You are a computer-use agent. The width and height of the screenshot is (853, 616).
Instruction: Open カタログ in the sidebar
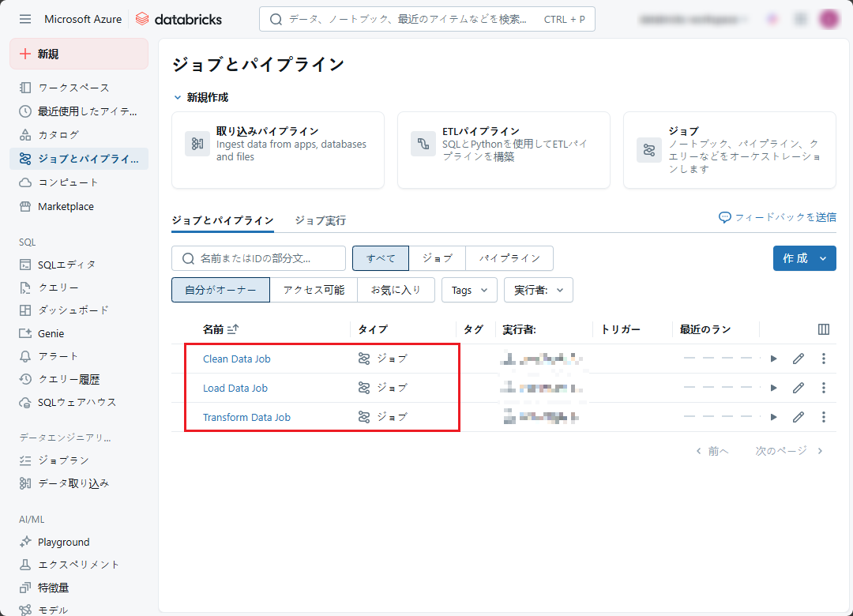click(58, 135)
